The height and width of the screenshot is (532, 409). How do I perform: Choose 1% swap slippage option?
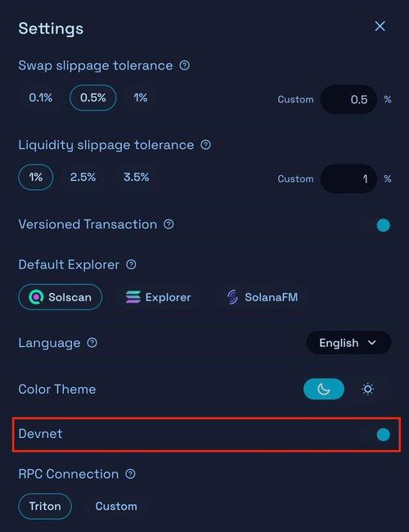[140, 97]
